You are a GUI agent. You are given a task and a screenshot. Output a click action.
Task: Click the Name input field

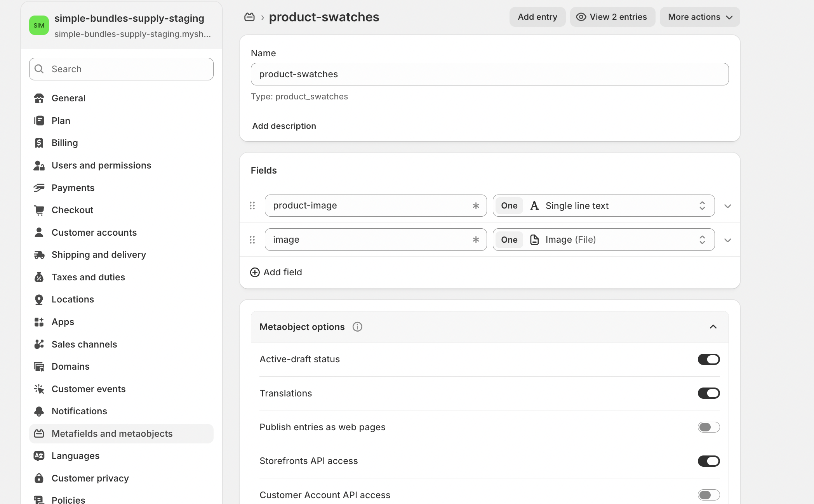tap(489, 74)
